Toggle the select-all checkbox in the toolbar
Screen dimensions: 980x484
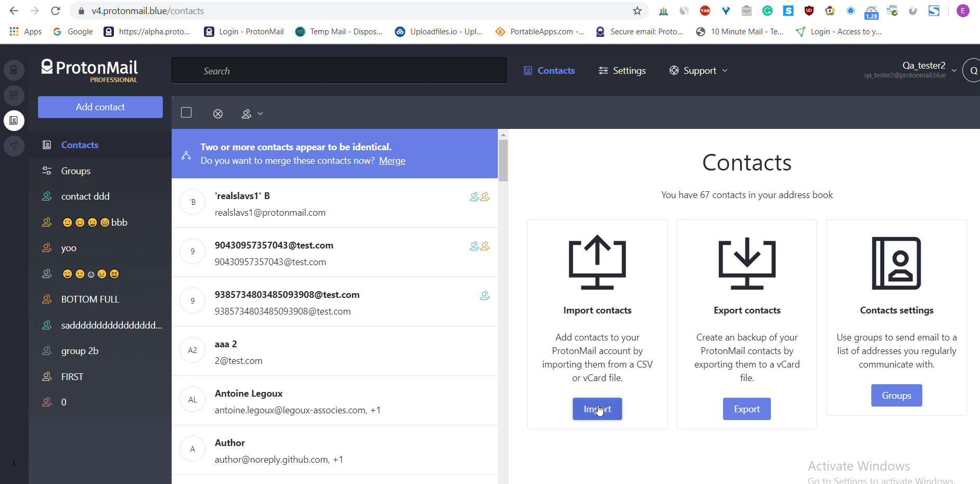point(186,112)
